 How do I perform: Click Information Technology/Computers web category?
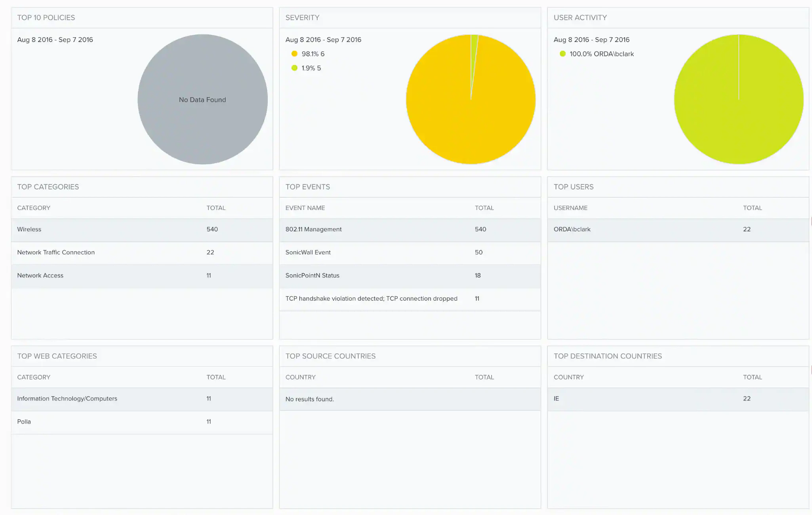(67, 399)
